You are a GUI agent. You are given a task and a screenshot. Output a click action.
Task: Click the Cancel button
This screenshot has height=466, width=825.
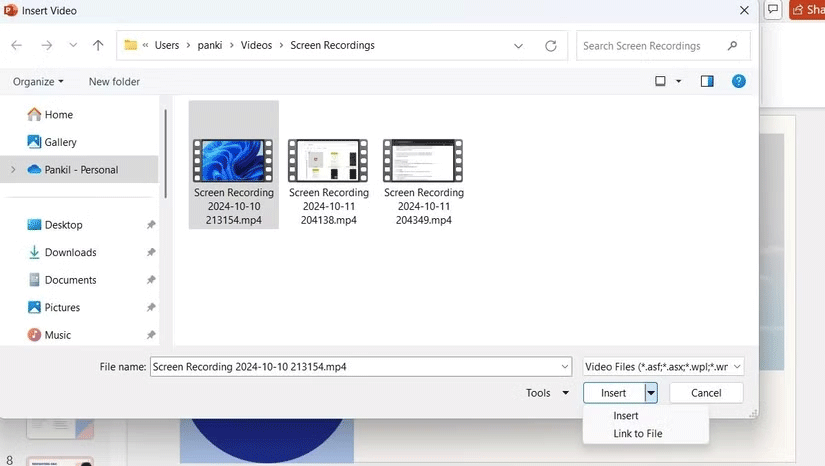click(x=706, y=393)
